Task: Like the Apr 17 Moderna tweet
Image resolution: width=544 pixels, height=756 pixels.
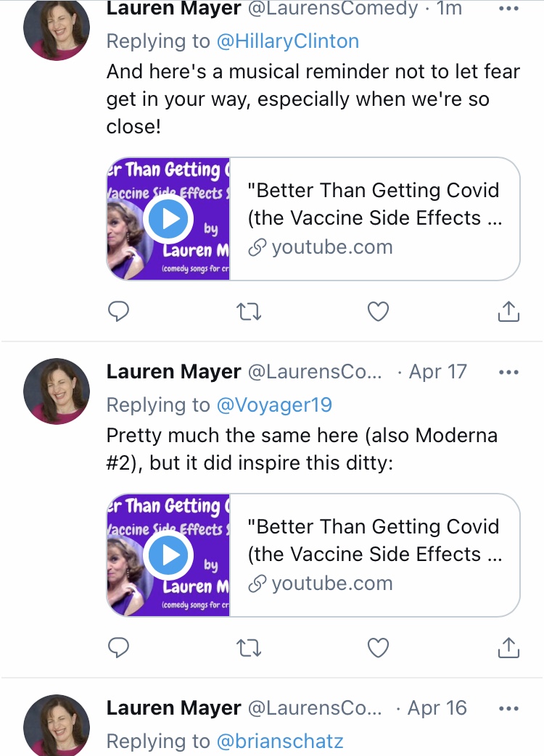Action: coord(378,648)
